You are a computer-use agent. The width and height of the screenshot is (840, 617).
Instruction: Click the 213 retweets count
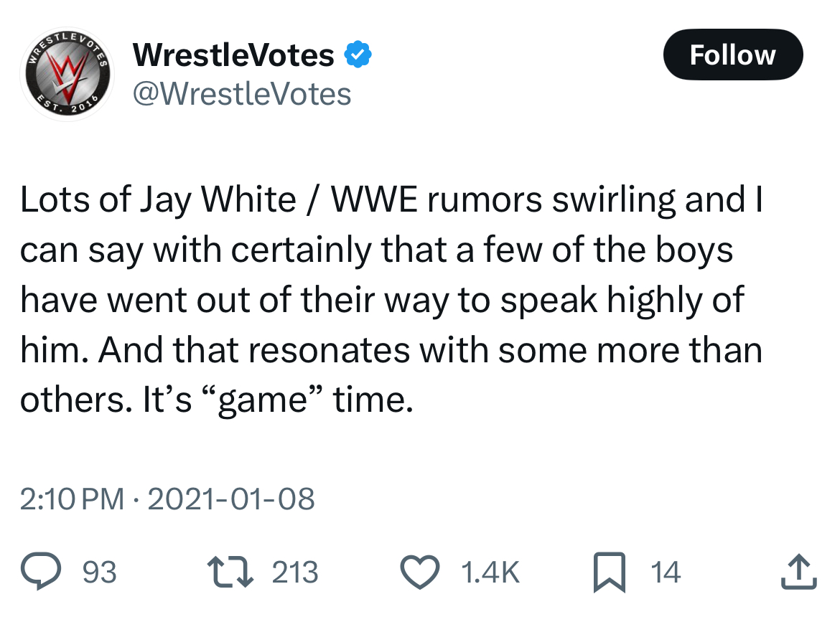click(295, 573)
